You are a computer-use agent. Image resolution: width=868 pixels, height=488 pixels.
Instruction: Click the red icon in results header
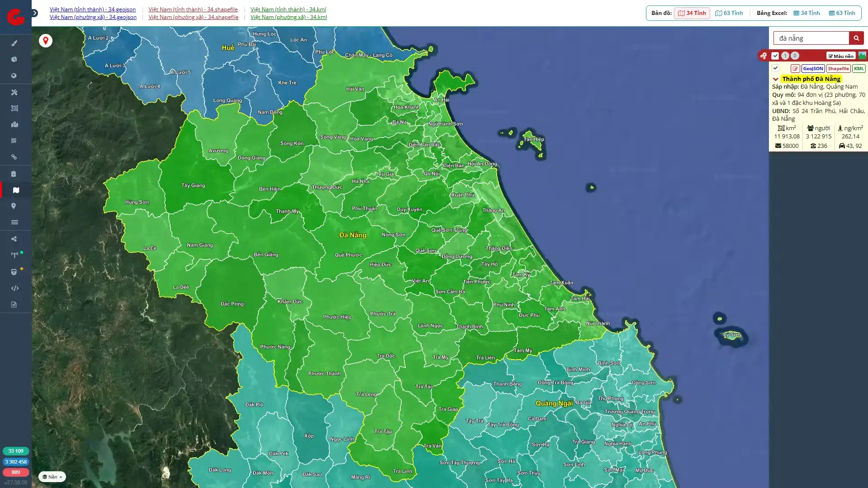click(x=764, y=56)
